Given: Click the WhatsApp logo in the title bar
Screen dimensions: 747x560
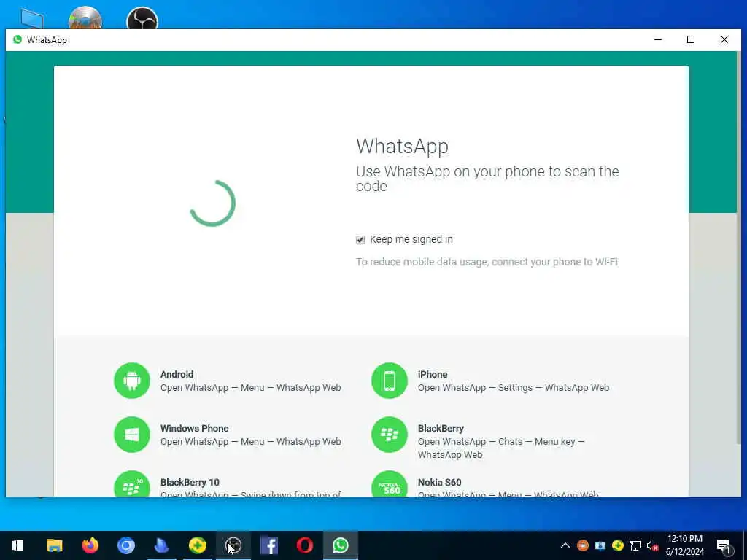Looking at the screenshot, I should point(18,39).
